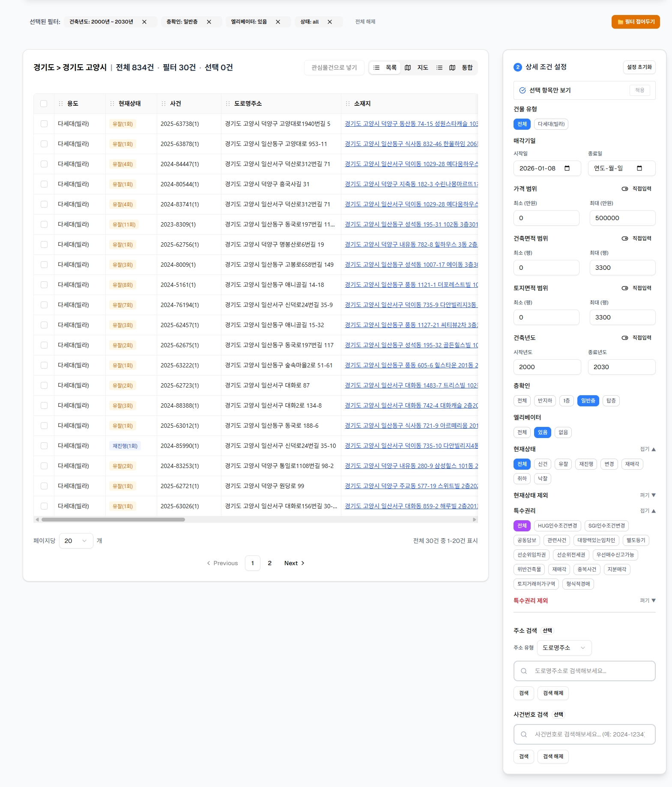Remove the 건축년도 2000년~2030년 filter chip
Image resolution: width=672 pixels, height=787 pixels.
click(144, 22)
